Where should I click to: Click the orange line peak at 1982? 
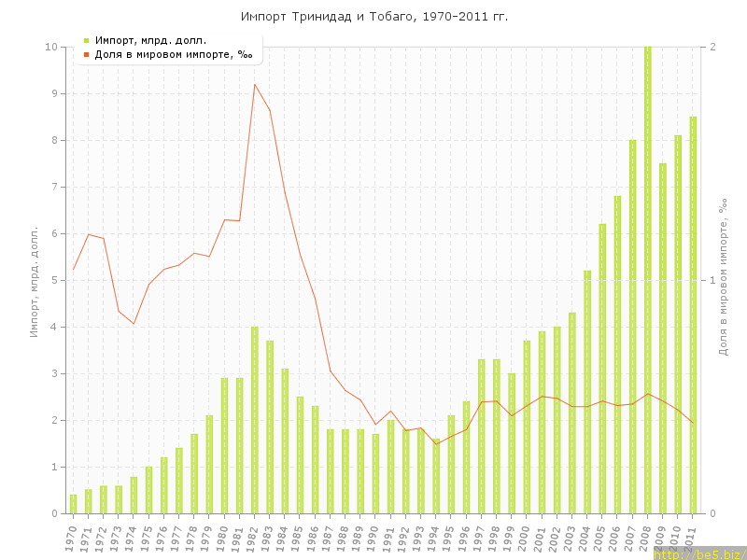[x=255, y=84]
